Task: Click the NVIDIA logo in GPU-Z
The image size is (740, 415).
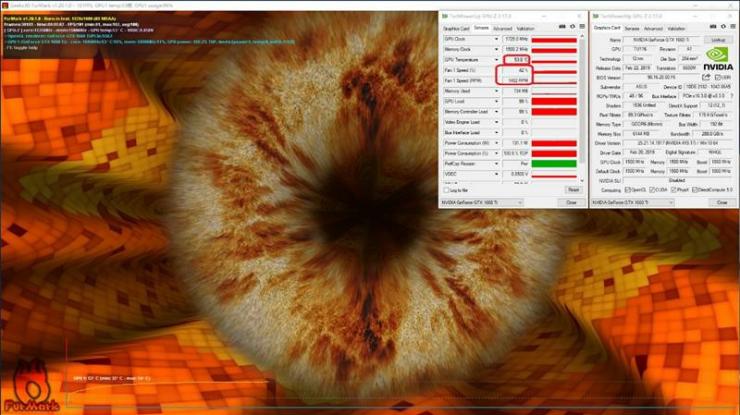Action: click(718, 59)
